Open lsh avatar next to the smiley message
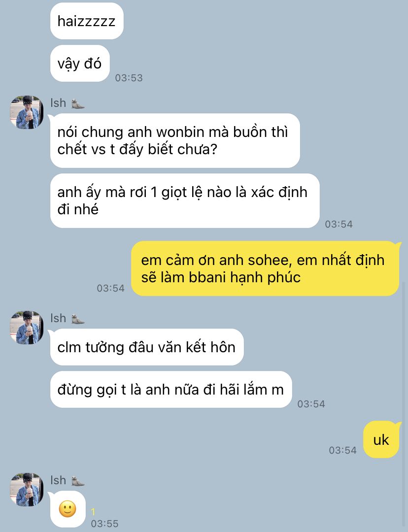 pos(27,490)
